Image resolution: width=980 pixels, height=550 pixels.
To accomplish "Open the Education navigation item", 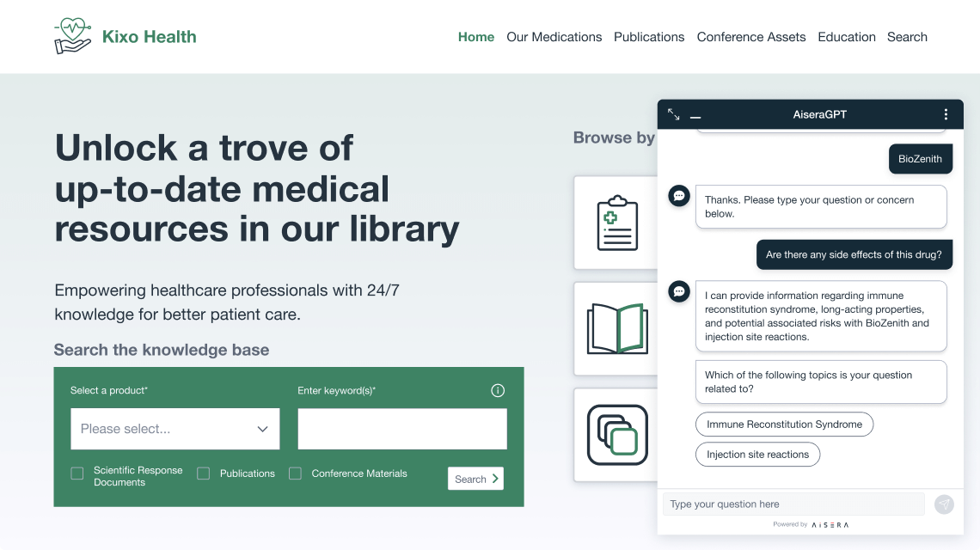I will (x=846, y=37).
